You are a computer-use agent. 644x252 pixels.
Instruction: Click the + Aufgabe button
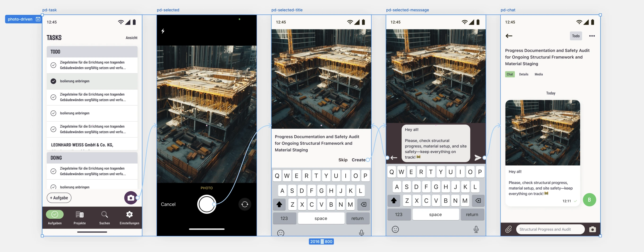point(59,198)
